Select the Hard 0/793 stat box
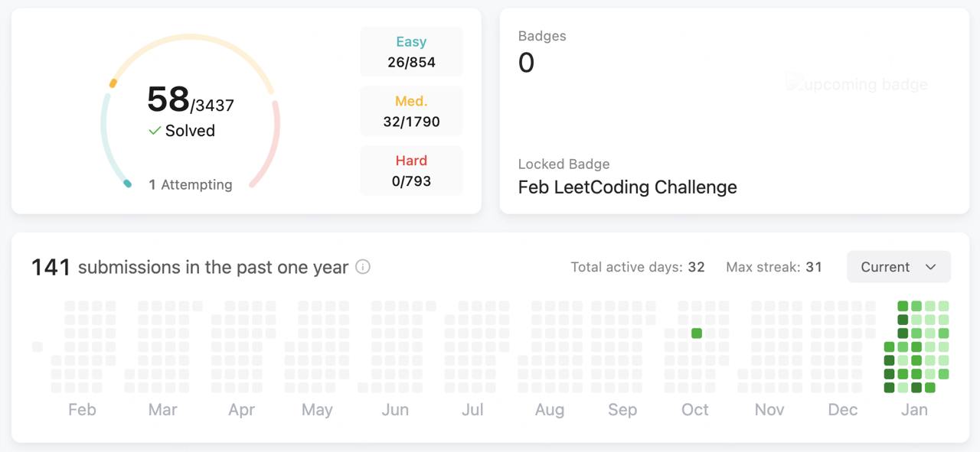The image size is (980, 452). [411, 171]
